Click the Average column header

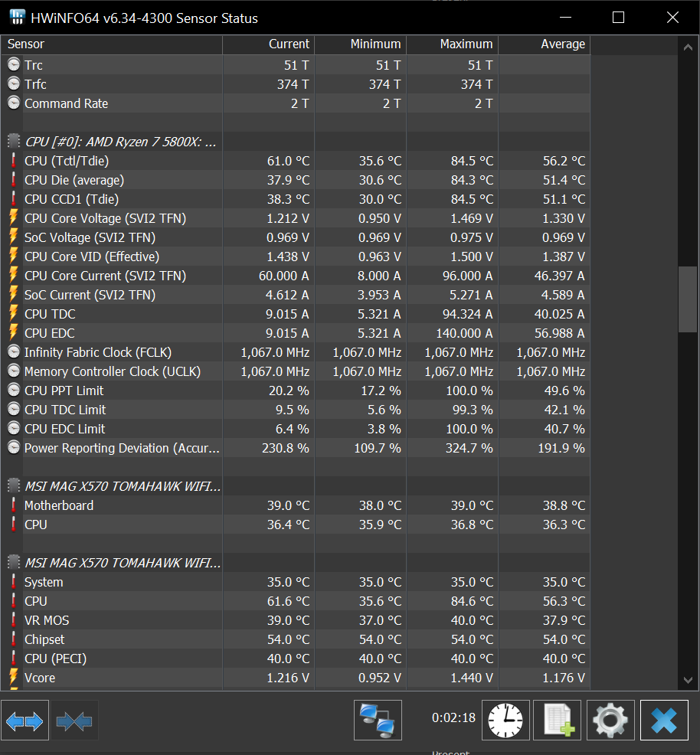coord(545,44)
